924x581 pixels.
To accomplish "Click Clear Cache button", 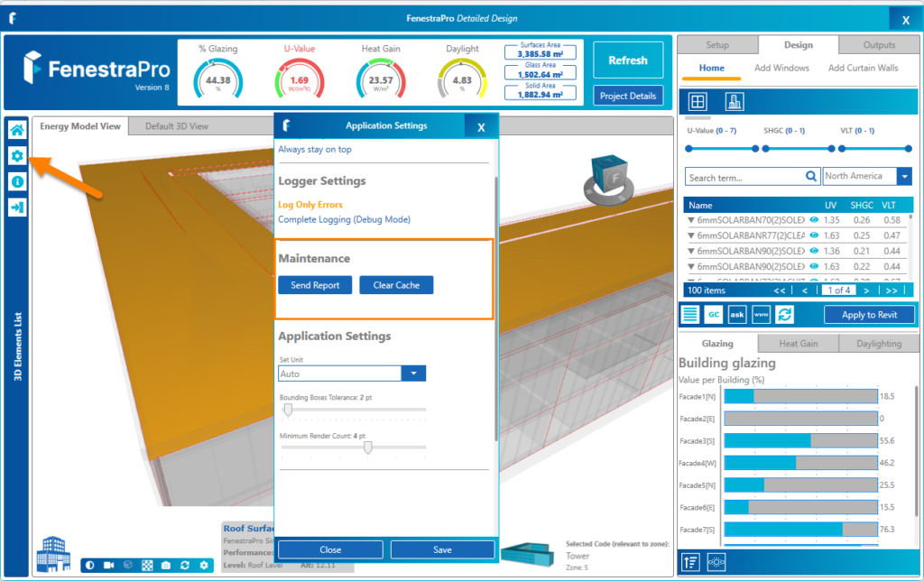I will [396, 285].
